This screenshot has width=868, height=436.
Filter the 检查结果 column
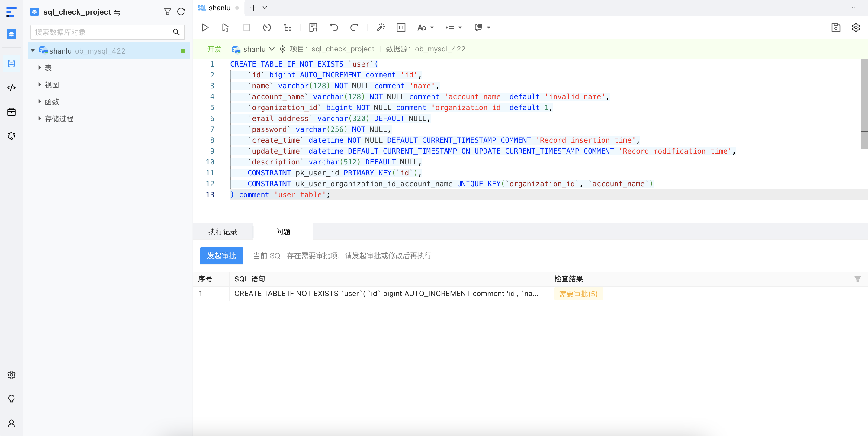point(857,279)
